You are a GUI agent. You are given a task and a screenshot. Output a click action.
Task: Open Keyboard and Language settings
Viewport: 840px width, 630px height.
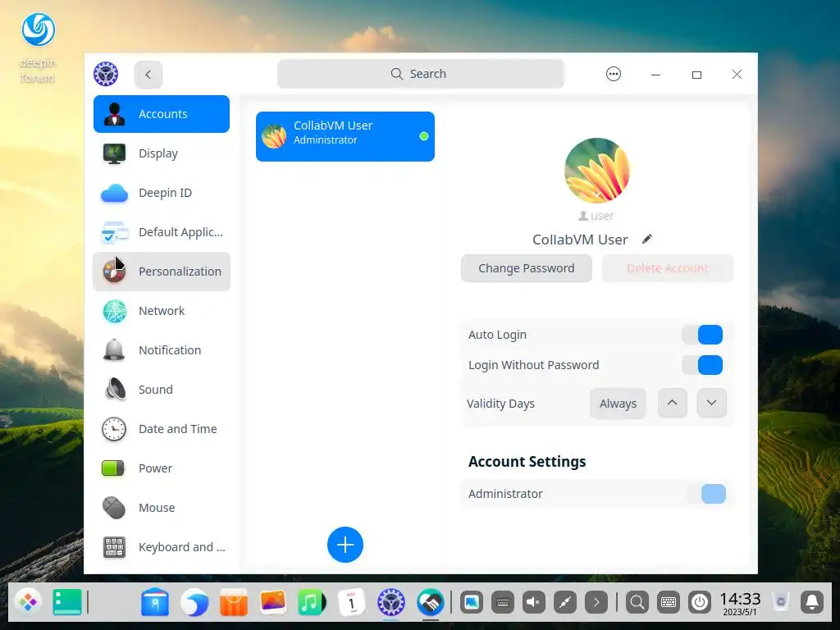pos(162,547)
